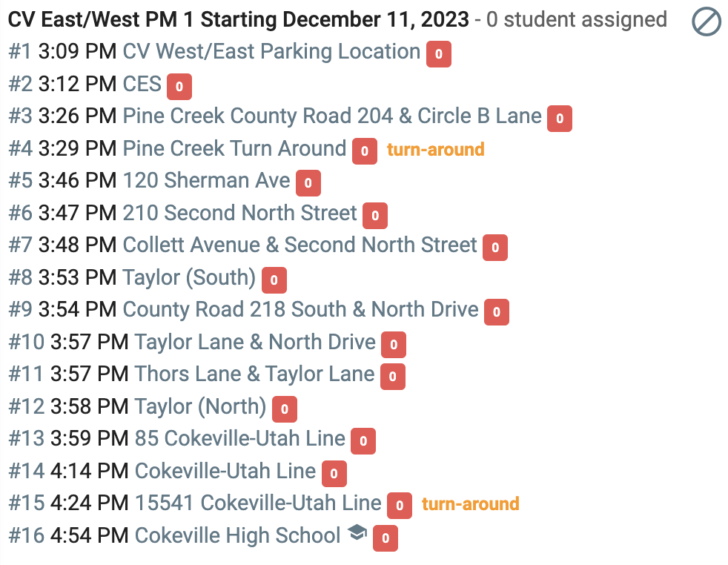This screenshot has width=728, height=565.
Task: Click the circle-slash icon beside route title
Action: 707,22
